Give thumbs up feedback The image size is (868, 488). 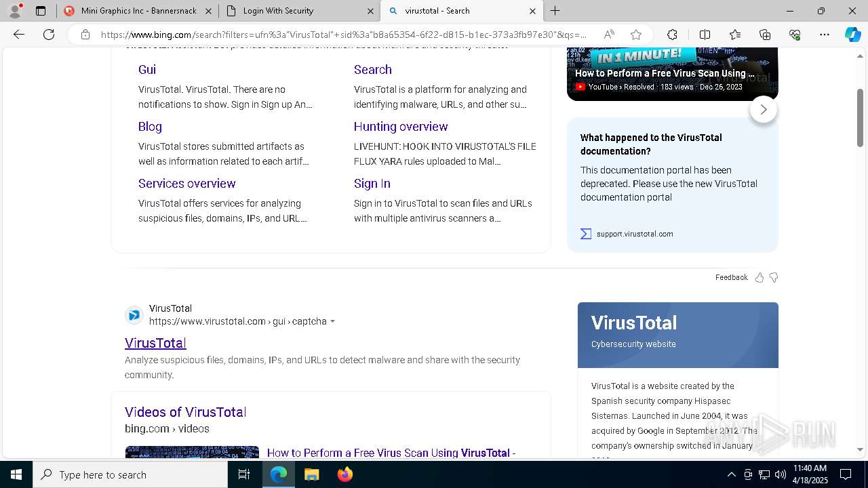(759, 277)
